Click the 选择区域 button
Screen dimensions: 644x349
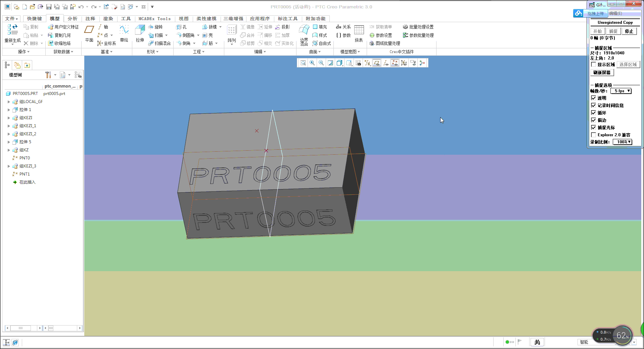[628, 64]
